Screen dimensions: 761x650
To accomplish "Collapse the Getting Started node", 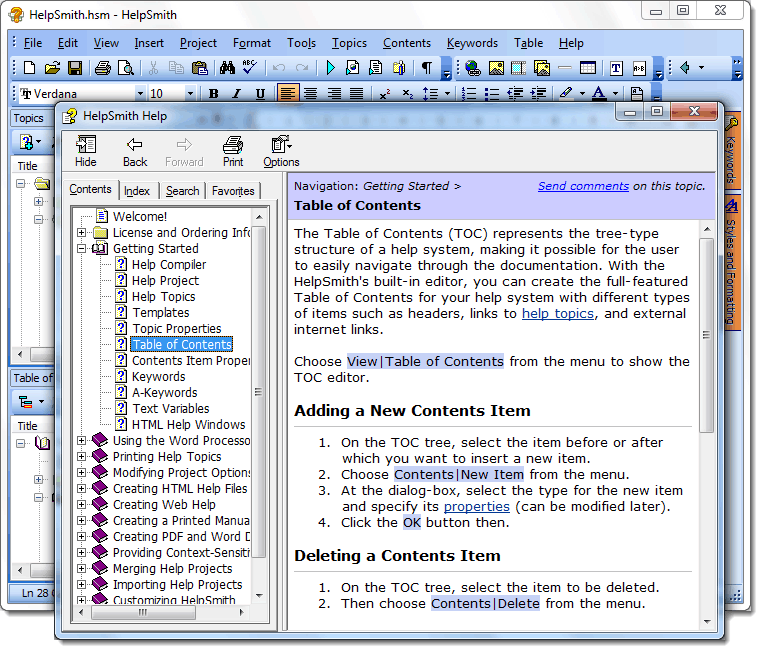I will pyautogui.click(x=82, y=249).
